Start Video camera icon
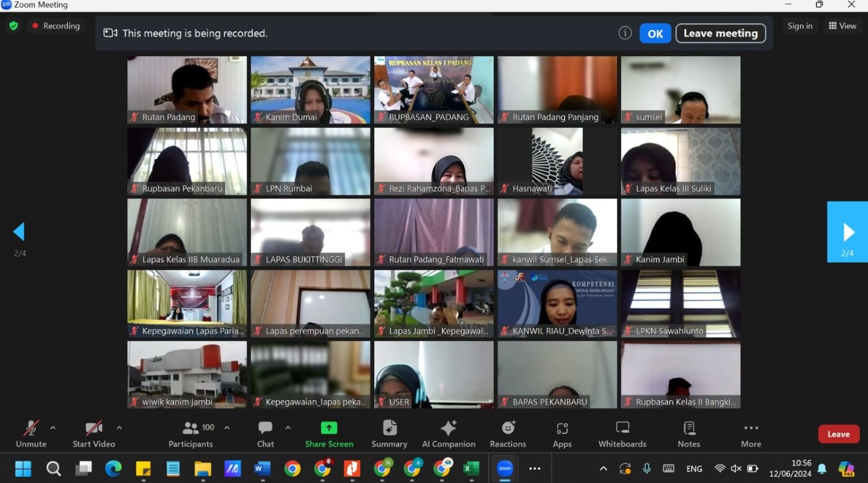This screenshot has height=483, width=868. point(94,428)
